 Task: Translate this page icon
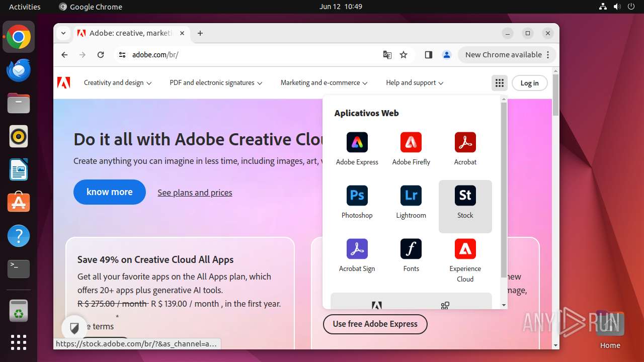[387, 55]
